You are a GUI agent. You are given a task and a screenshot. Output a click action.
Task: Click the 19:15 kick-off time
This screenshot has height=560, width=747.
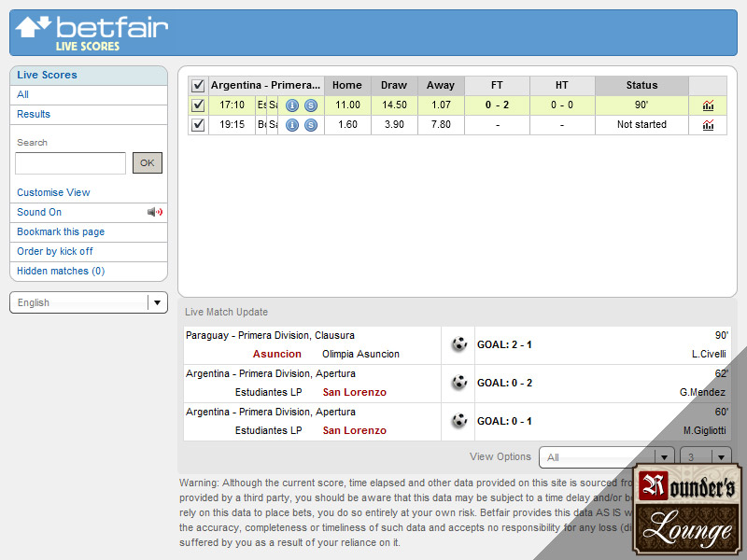tap(232, 125)
